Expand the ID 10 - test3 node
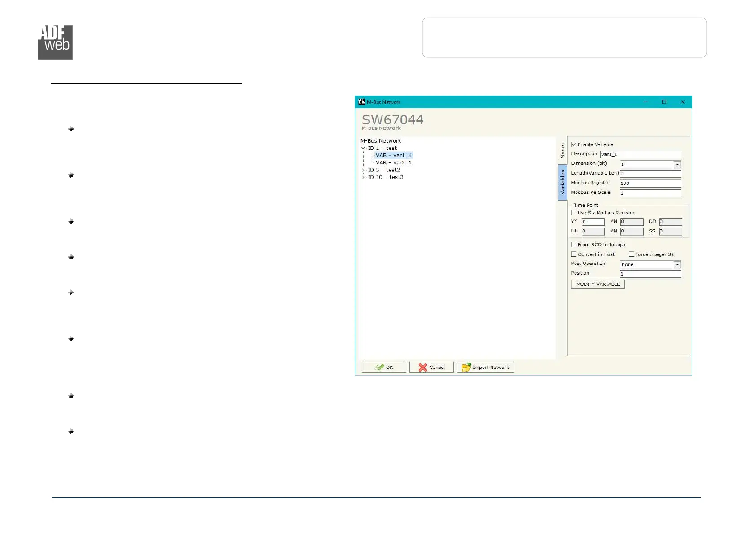The width and height of the screenshot is (756, 534). [363, 177]
